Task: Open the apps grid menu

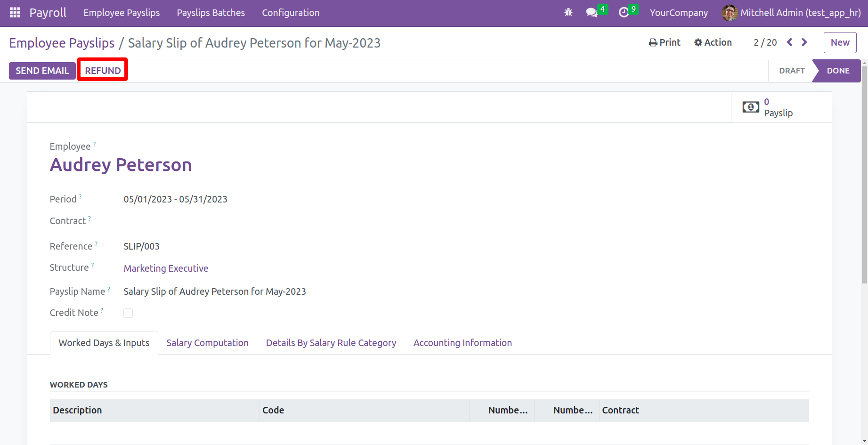Action: coord(15,13)
